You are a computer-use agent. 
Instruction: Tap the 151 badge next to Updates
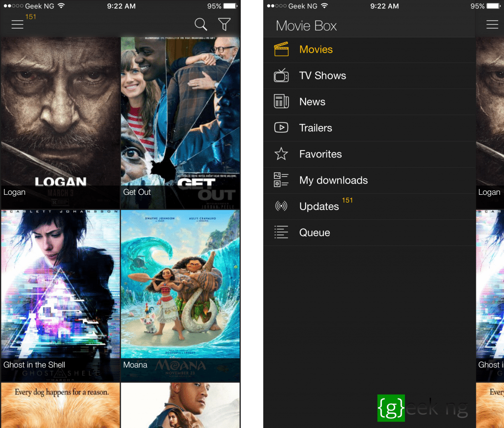tap(347, 200)
